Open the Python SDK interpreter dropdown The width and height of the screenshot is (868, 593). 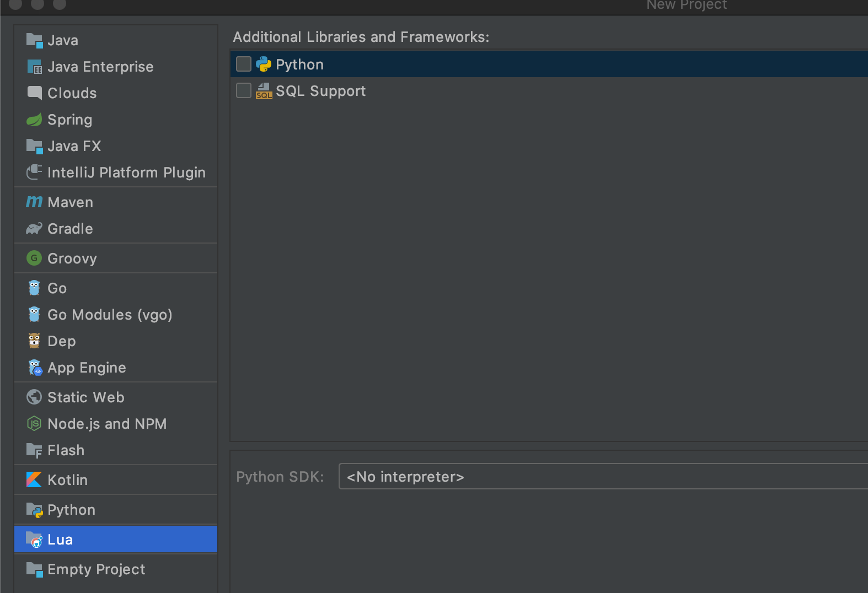[x=603, y=476]
